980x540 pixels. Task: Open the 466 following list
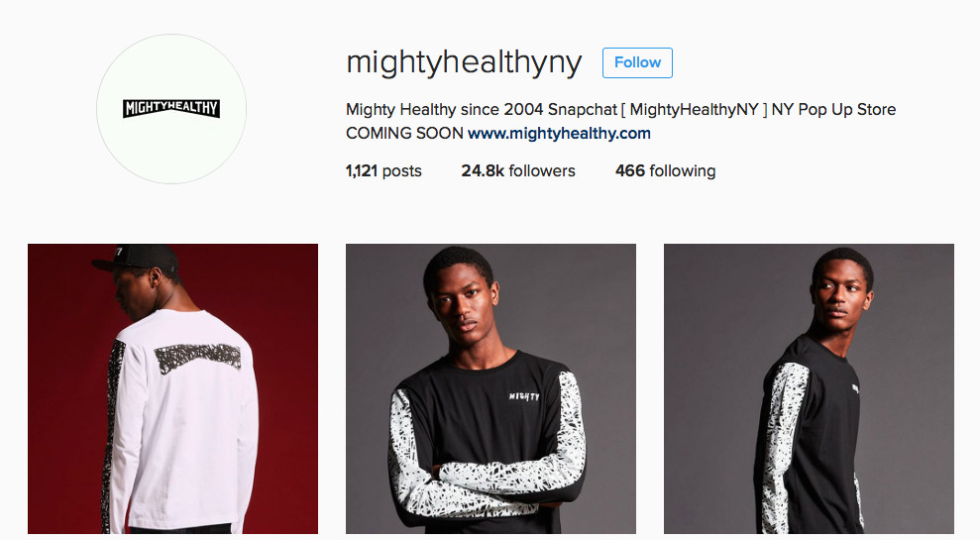click(x=665, y=170)
